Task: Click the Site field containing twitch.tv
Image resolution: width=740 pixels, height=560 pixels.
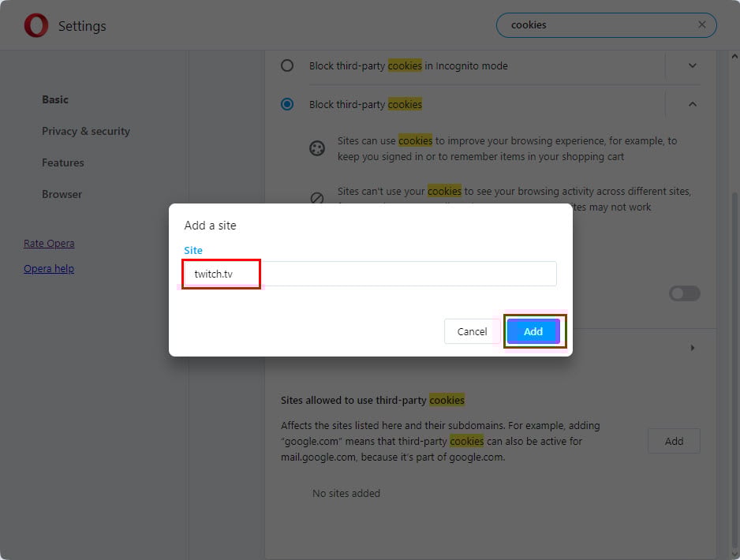Action: click(370, 274)
